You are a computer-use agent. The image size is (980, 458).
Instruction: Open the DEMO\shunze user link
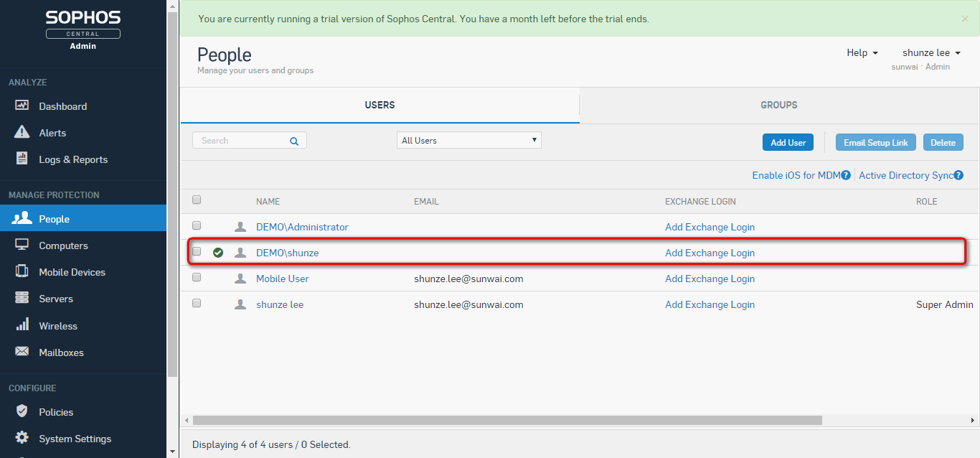coord(287,253)
